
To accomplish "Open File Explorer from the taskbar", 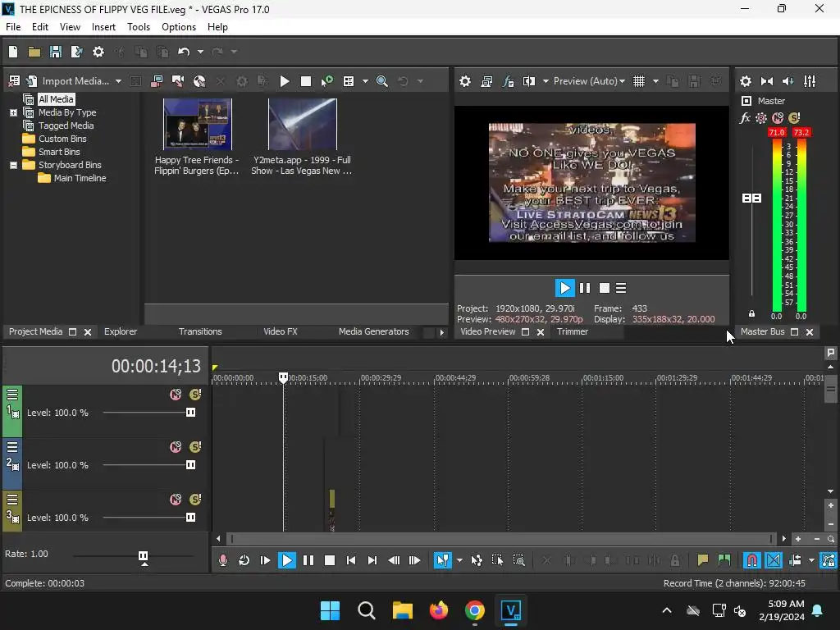I will pos(402,610).
